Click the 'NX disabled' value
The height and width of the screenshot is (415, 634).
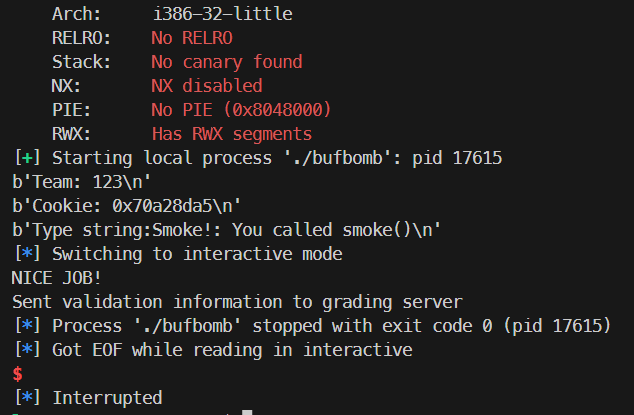(x=207, y=86)
